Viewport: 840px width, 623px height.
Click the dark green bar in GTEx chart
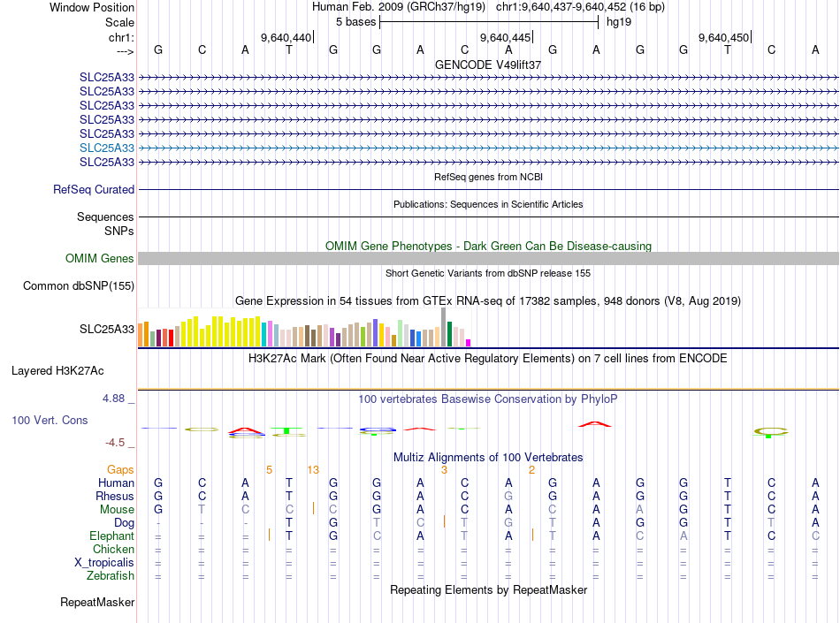point(449,334)
